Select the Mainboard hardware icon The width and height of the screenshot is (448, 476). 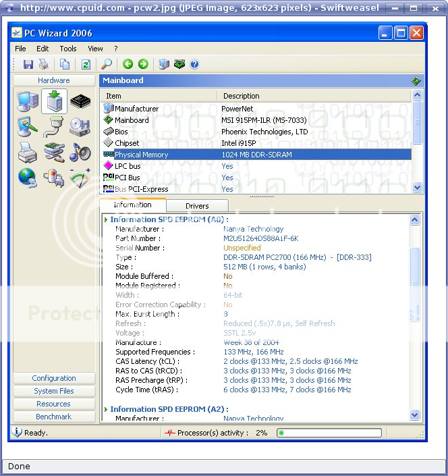(x=54, y=101)
